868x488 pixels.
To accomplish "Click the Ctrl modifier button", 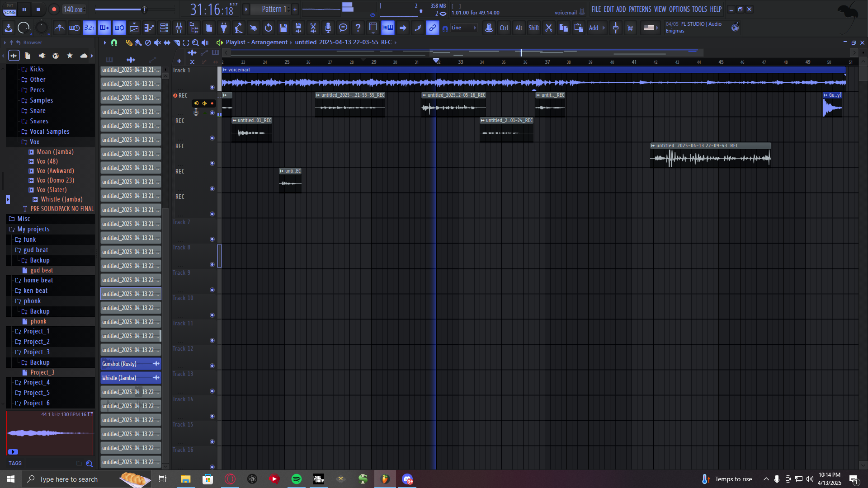I will [504, 28].
